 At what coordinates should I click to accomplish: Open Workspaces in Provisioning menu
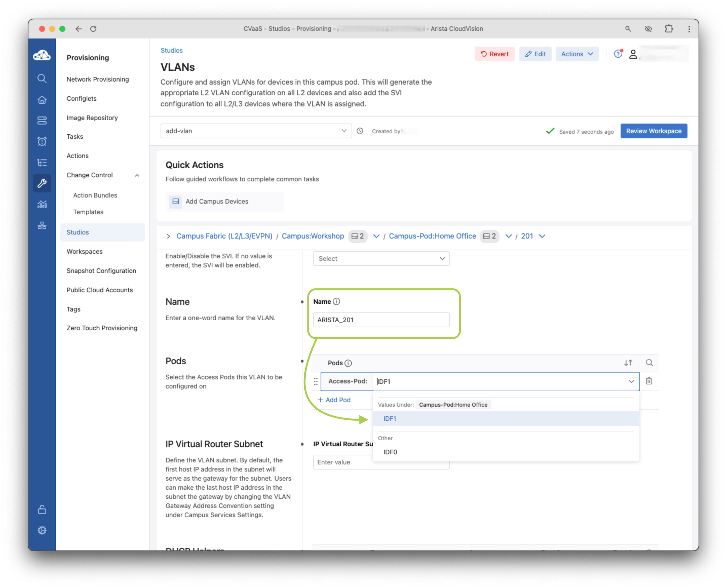(x=84, y=251)
